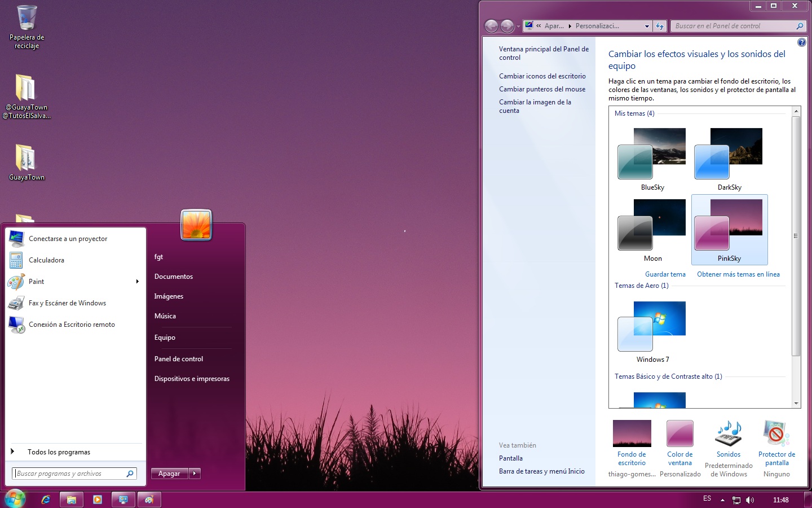Open the recent pages dropdown arrow
812x508 pixels.
(518, 27)
